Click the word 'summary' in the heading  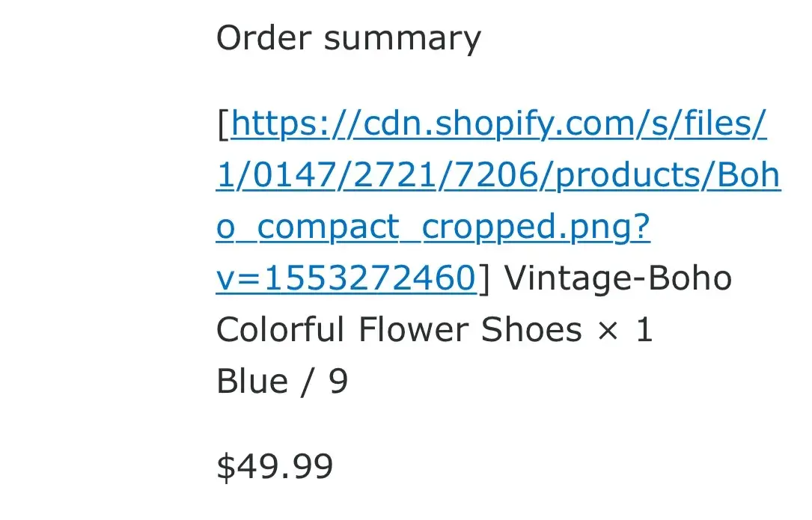[x=402, y=37]
